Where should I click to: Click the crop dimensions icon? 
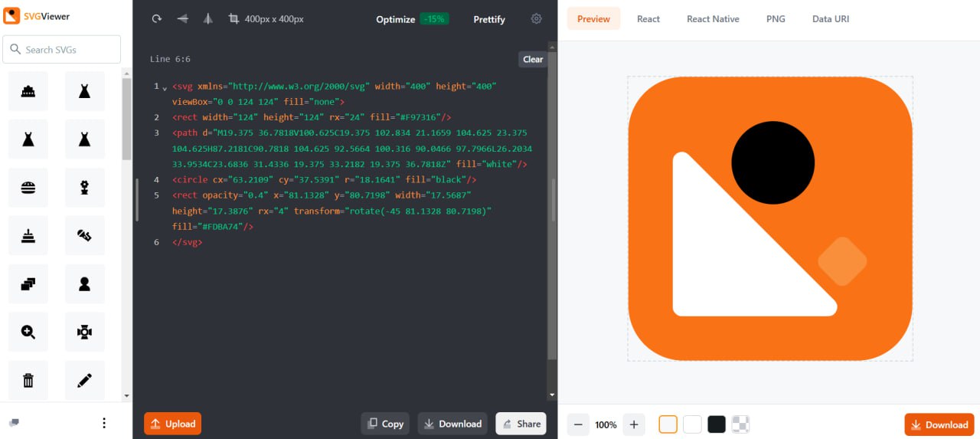(x=234, y=19)
